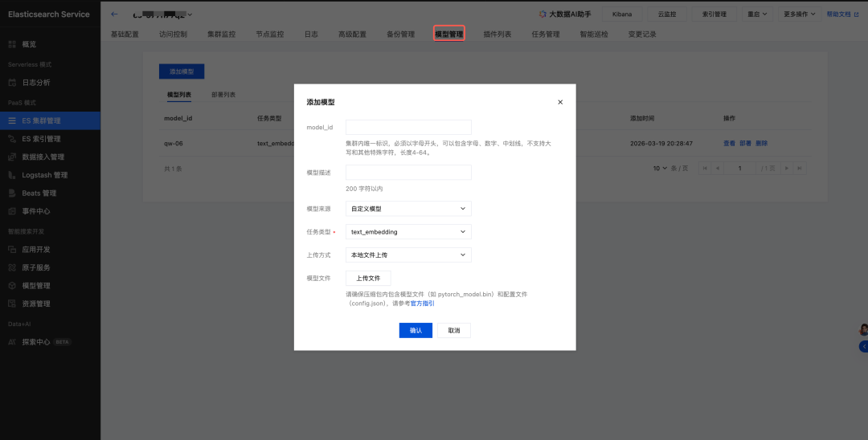868x440 pixels.
Task: Expand the blue side panel arrow
Action: [x=863, y=347]
